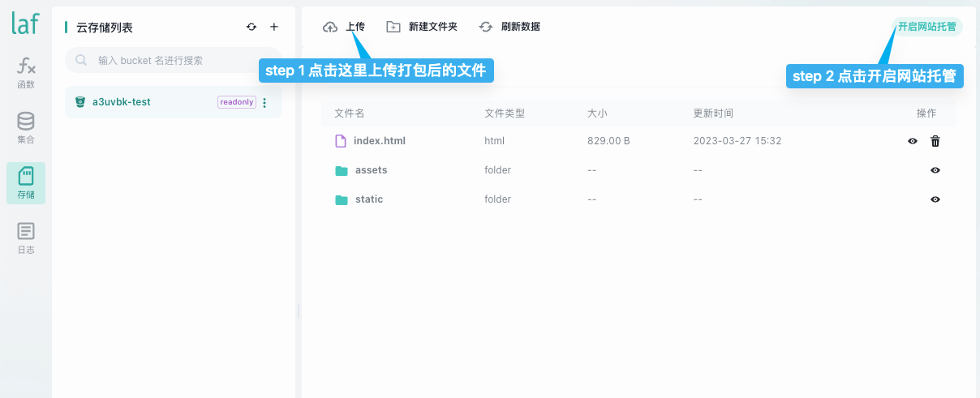
Task: Expand the assets folder
Action: 371,170
